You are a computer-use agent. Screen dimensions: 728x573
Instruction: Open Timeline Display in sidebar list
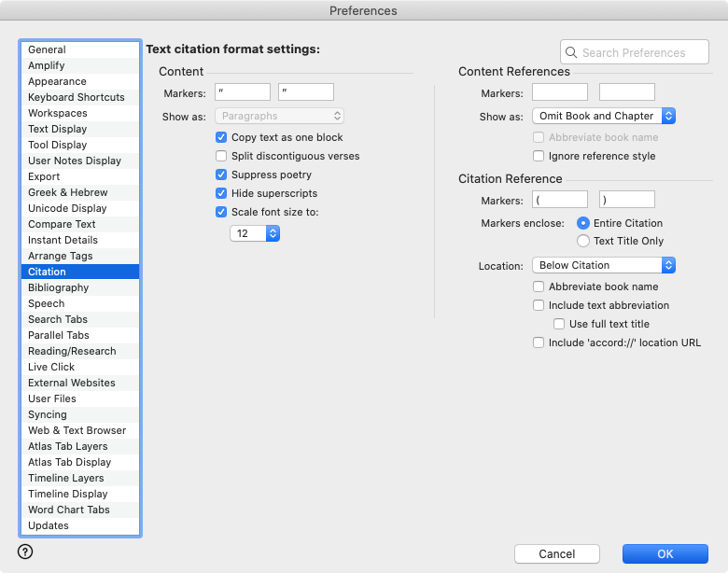67,494
